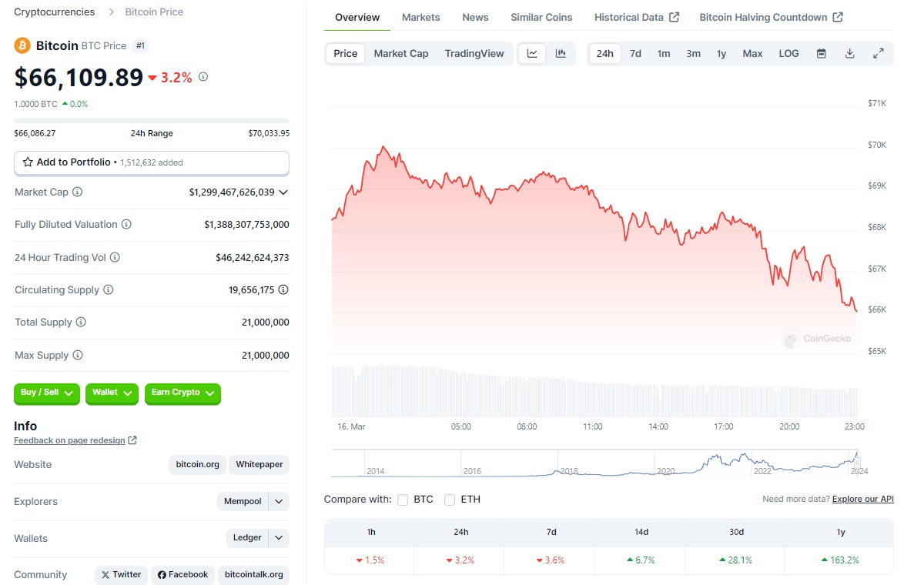Viewport: 924px width, 585px height.
Task: Open info icon next to price change
Action: (x=203, y=77)
